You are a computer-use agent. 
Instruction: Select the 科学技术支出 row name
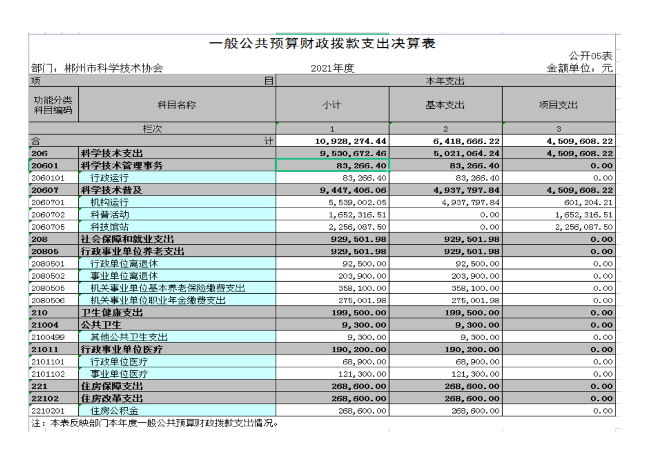(177, 153)
